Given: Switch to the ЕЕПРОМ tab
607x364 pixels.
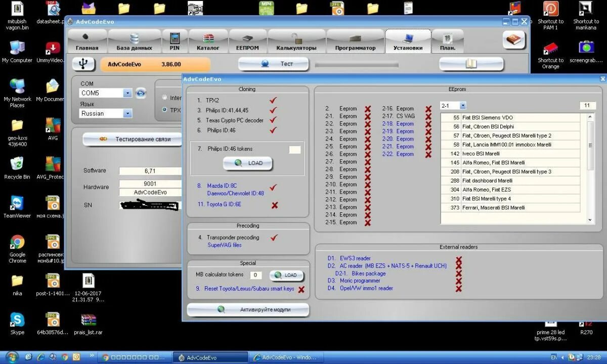Looking at the screenshot, I should [x=247, y=41].
